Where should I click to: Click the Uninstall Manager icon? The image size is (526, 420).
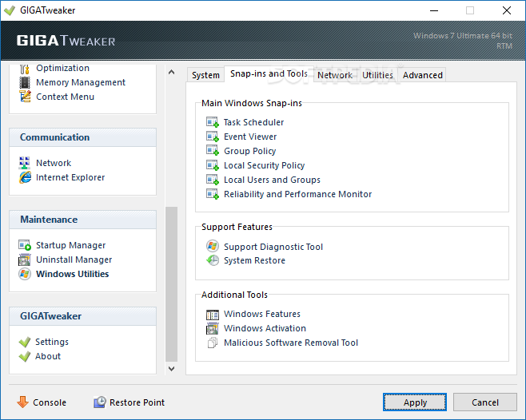coord(25,260)
